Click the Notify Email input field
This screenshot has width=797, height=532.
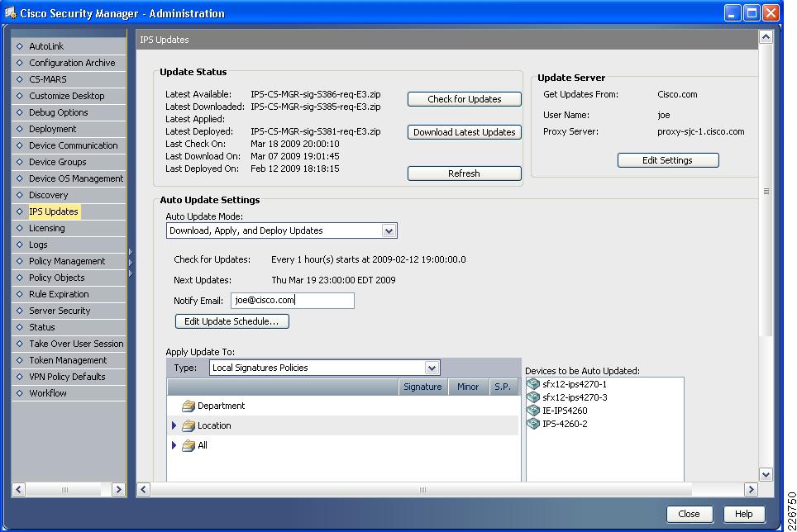293,300
